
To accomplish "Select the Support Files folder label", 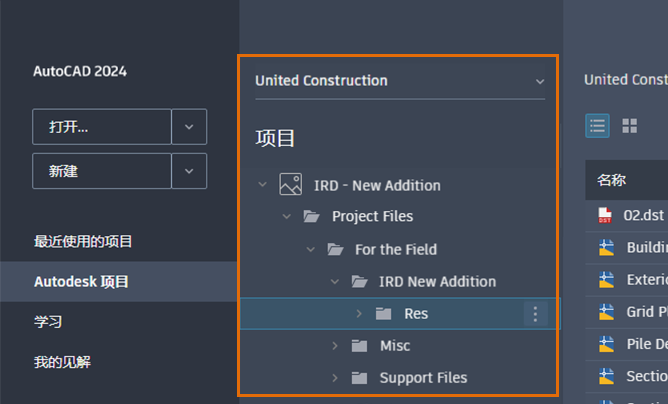I will pyautogui.click(x=423, y=378).
